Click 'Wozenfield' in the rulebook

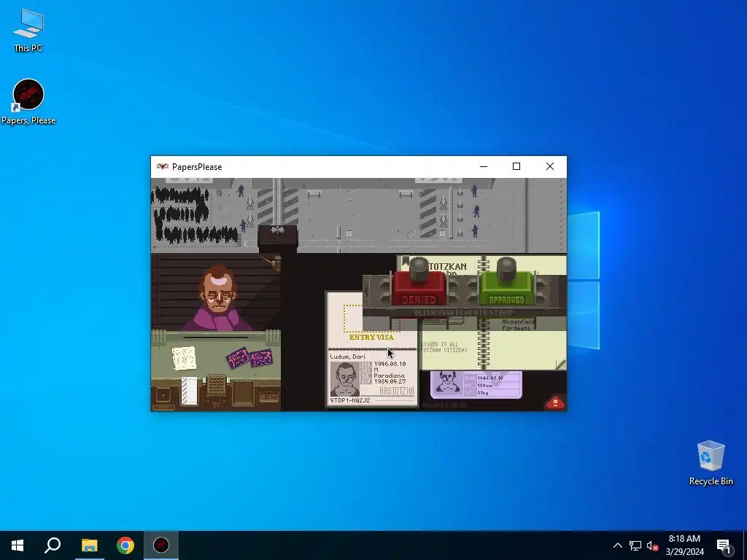519,322
